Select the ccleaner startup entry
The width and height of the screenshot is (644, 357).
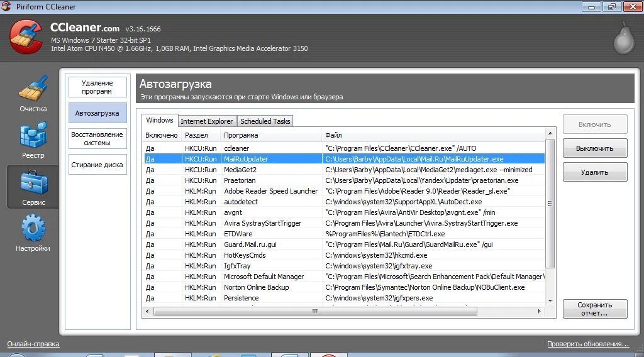[x=344, y=148]
